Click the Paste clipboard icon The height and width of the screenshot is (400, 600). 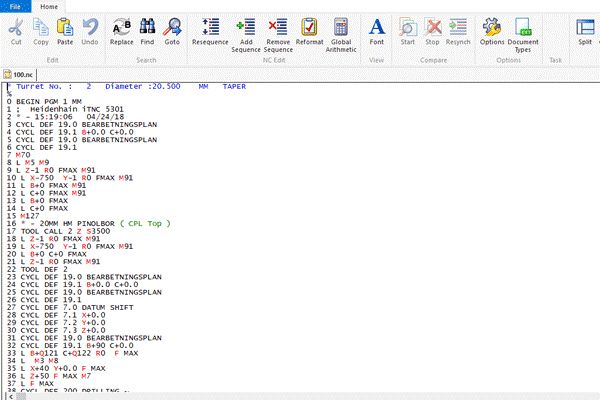65,30
